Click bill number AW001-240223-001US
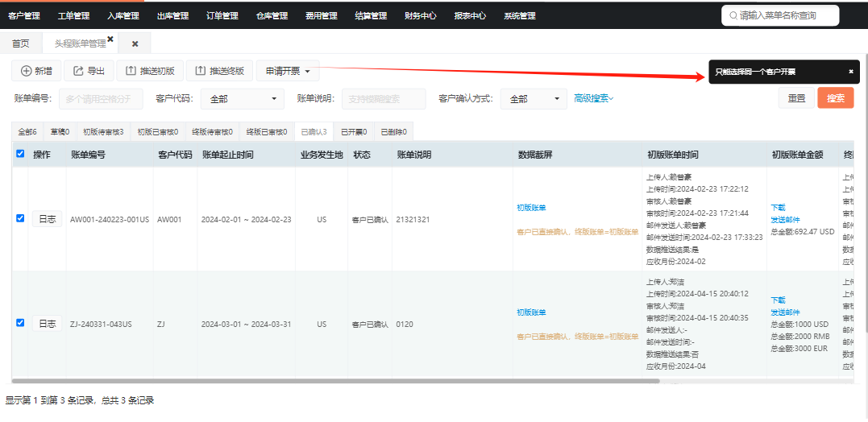This screenshot has height=422, width=868. [110, 220]
